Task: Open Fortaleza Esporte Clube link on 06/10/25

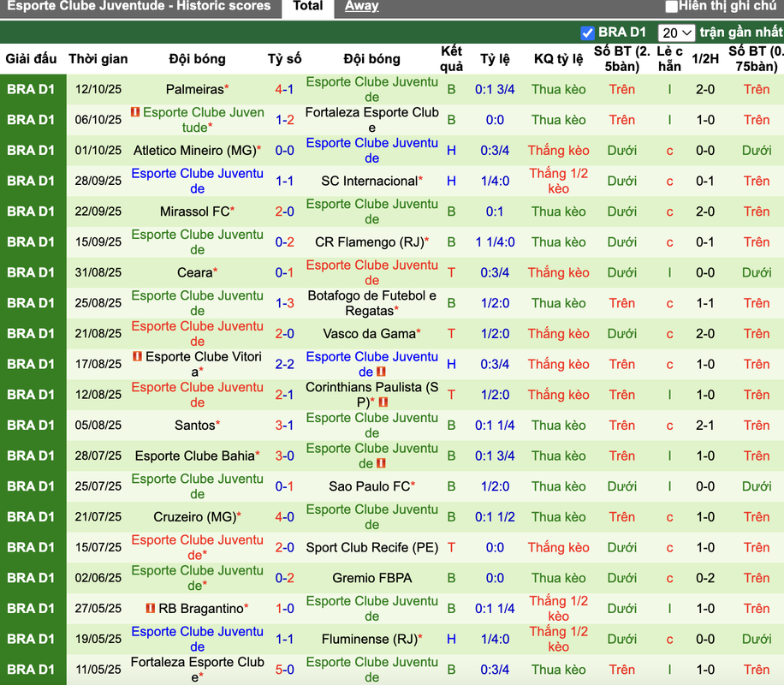Action: (x=371, y=120)
